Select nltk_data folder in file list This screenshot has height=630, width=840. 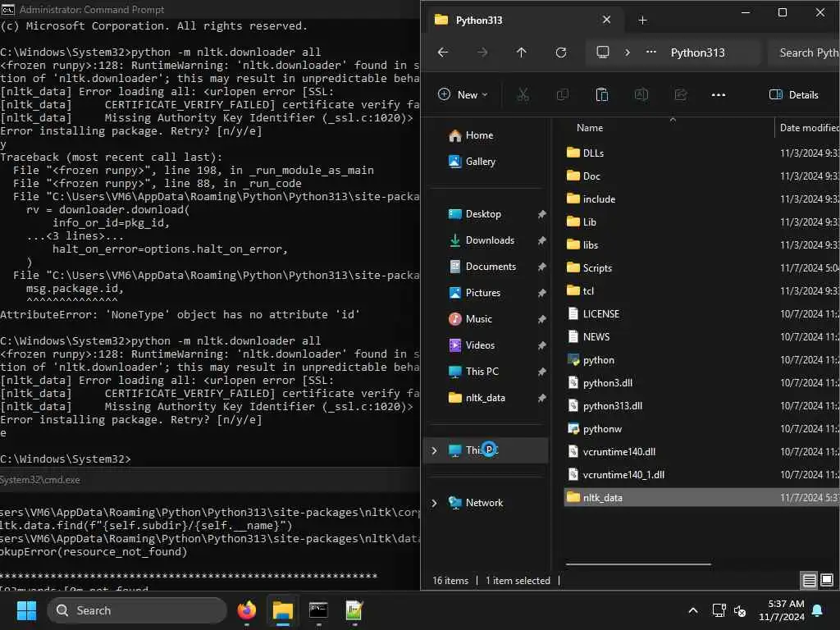pyautogui.click(x=702, y=498)
